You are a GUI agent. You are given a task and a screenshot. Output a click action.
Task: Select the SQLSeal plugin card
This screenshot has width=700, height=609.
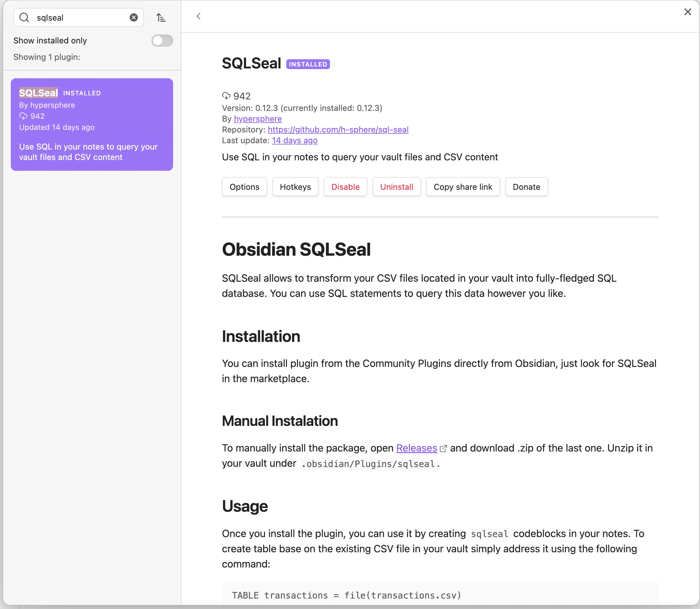coord(92,125)
